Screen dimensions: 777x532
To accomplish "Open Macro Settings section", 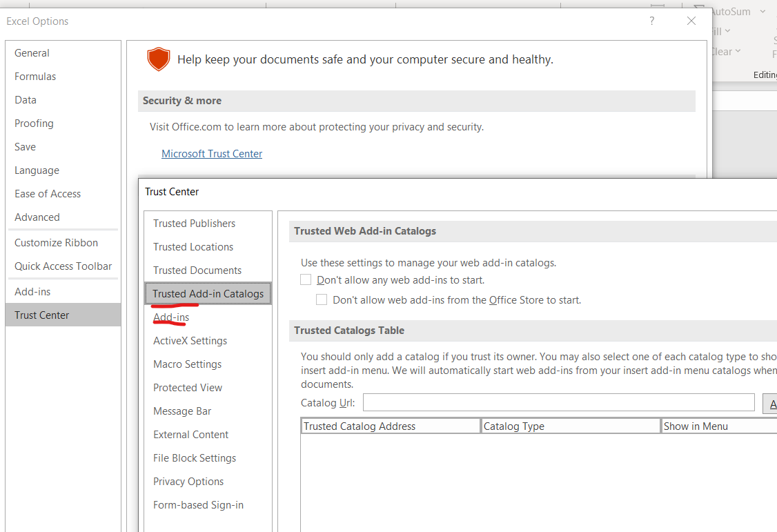I will (x=187, y=364).
